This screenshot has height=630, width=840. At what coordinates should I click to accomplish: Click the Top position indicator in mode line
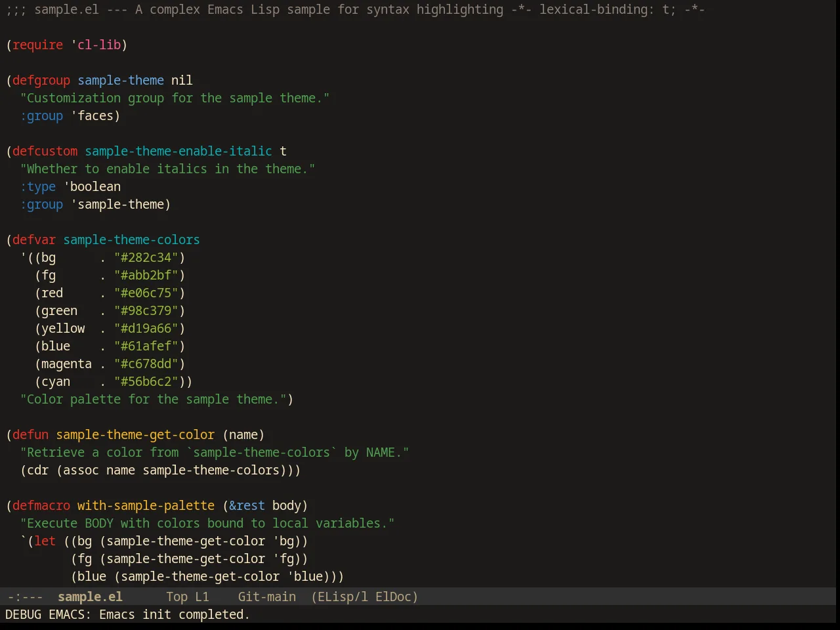tap(177, 597)
